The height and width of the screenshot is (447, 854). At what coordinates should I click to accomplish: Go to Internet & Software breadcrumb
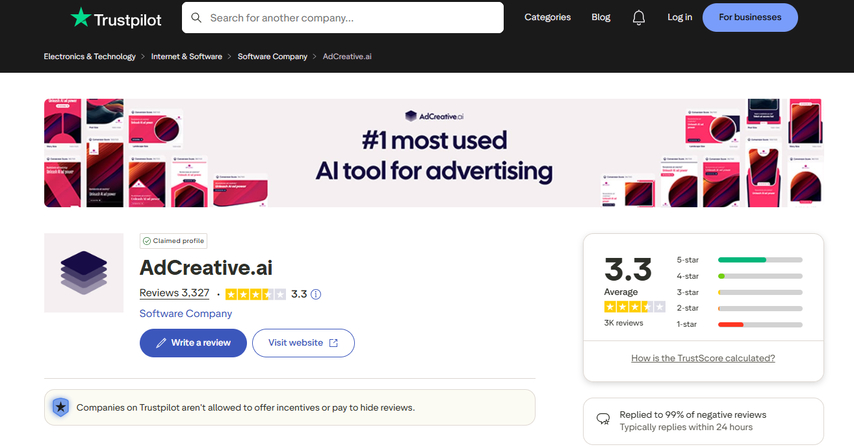[186, 57]
